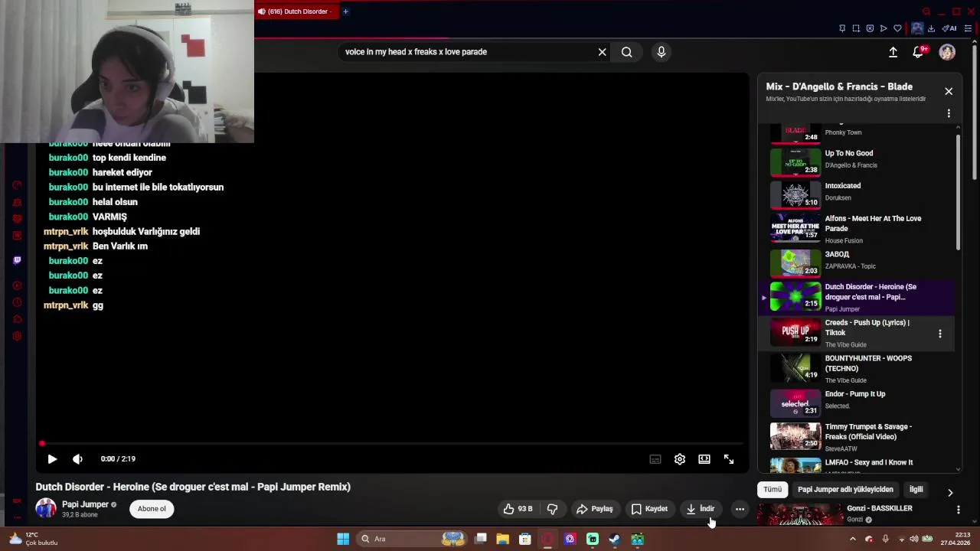Click the playlist panel scrollbar
980x551 pixels.
[958, 191]
